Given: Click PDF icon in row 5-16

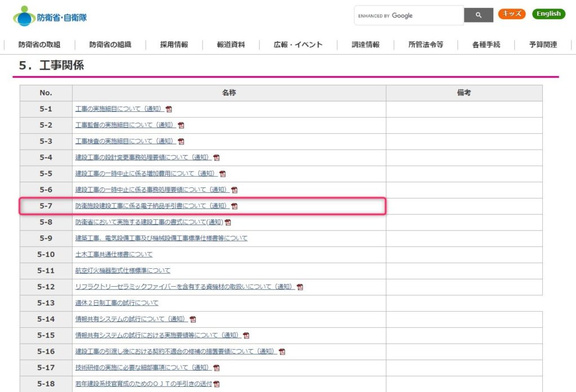Looking at the screenshot, I should click(x=282, y=352).
